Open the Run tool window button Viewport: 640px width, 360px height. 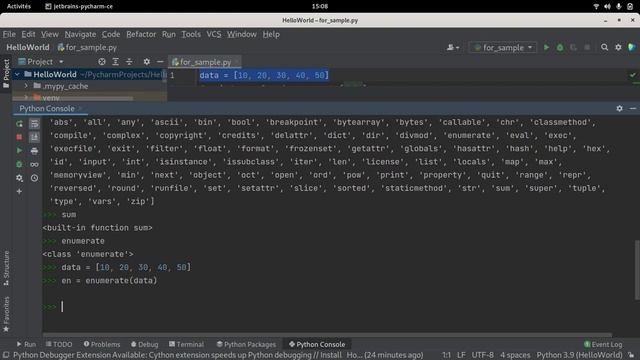point(26,344)
